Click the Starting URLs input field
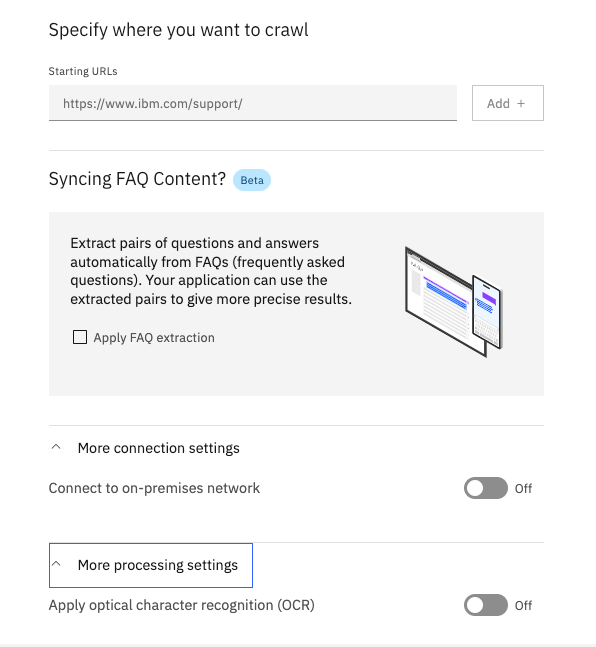 click(253, 103)
